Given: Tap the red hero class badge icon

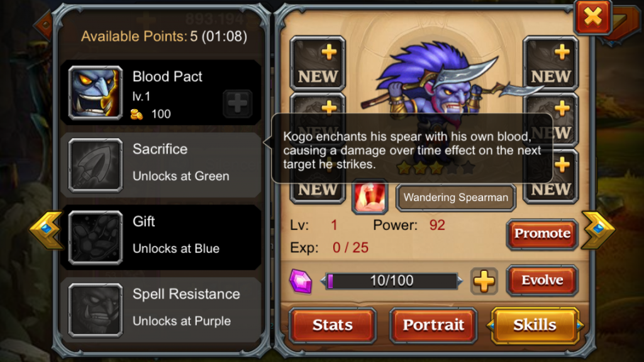Looking at the screenshot, I should pyautogui.click(x=370, y=197).
